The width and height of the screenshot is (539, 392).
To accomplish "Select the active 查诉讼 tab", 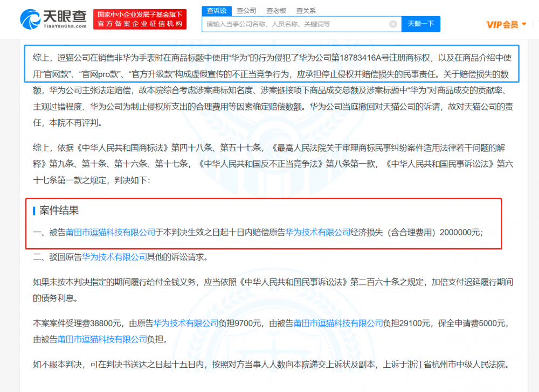I will (x=217, y=10).
